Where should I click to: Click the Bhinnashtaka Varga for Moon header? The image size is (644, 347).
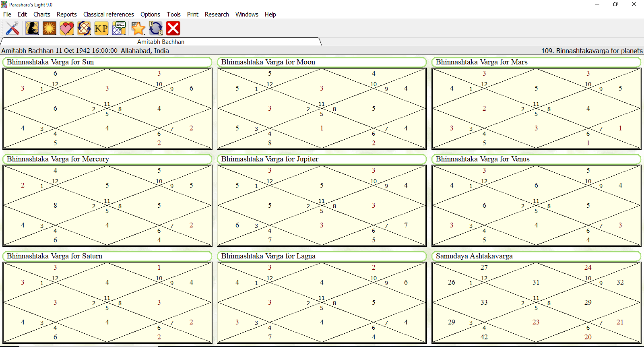coord(322,62)
